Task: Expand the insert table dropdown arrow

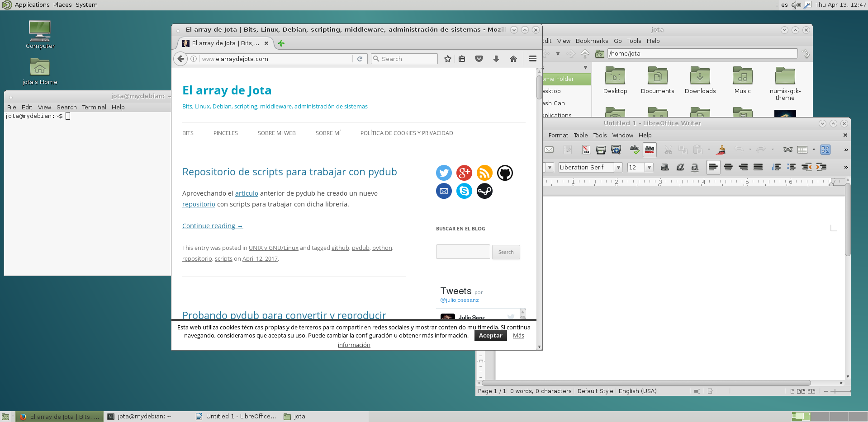Action: (x=814, y=150)
